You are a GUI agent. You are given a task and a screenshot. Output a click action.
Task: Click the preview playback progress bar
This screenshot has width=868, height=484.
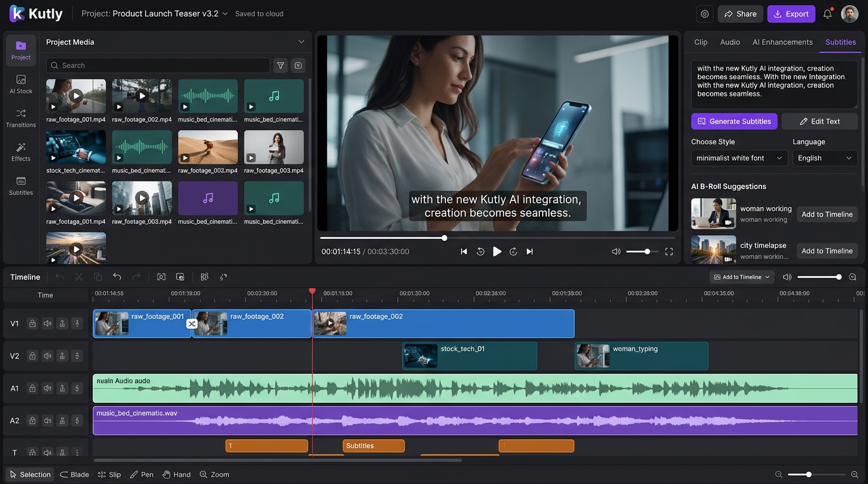[498, 238]
